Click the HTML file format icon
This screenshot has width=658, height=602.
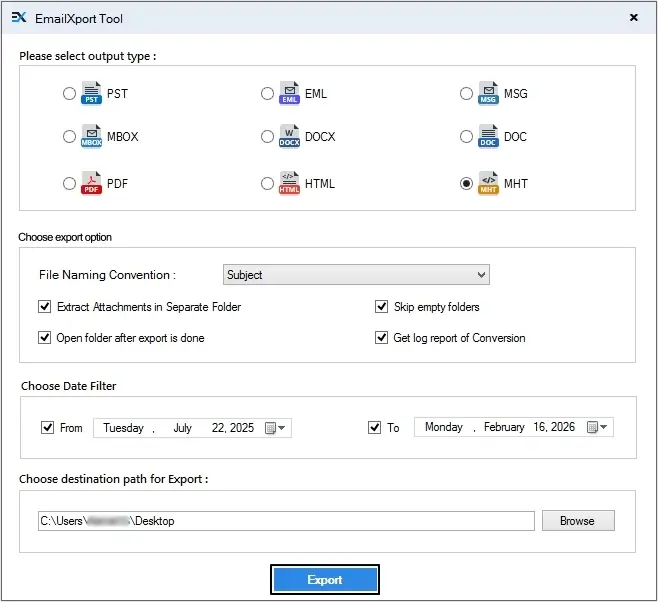(x=289, y=184)
